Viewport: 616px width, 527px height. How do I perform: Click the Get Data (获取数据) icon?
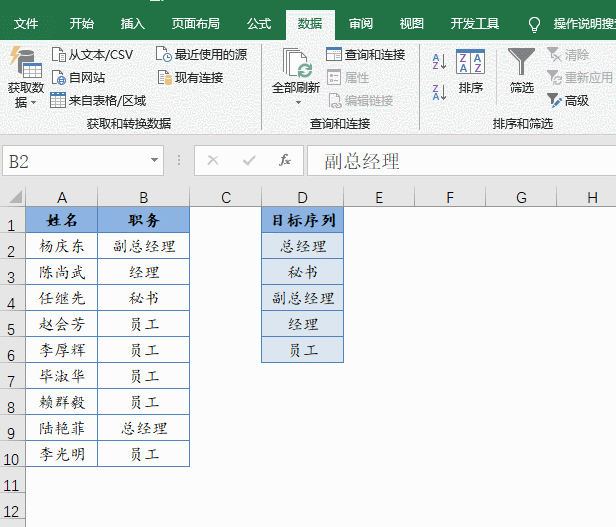[26, 63]
